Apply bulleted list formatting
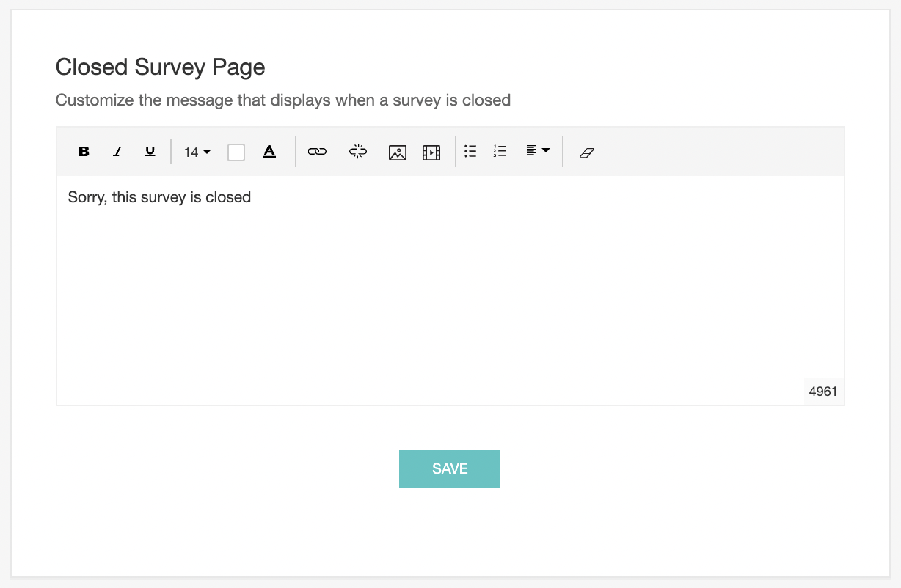The image size is (901, 588). click(x=471, y=151)
